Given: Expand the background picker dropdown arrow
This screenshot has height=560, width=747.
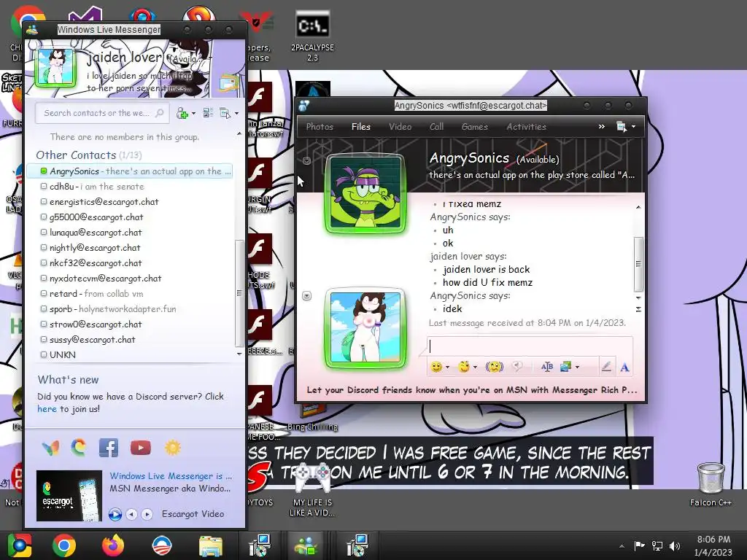Looking at the screenshot, I should [578, 367].
